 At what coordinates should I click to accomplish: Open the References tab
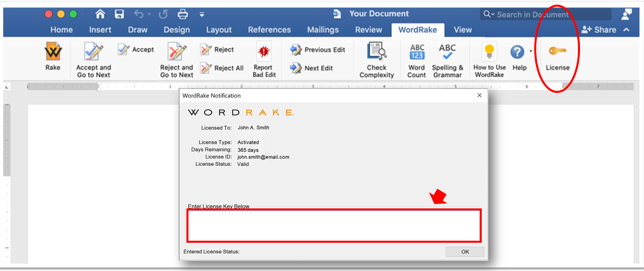click(269, 30)
